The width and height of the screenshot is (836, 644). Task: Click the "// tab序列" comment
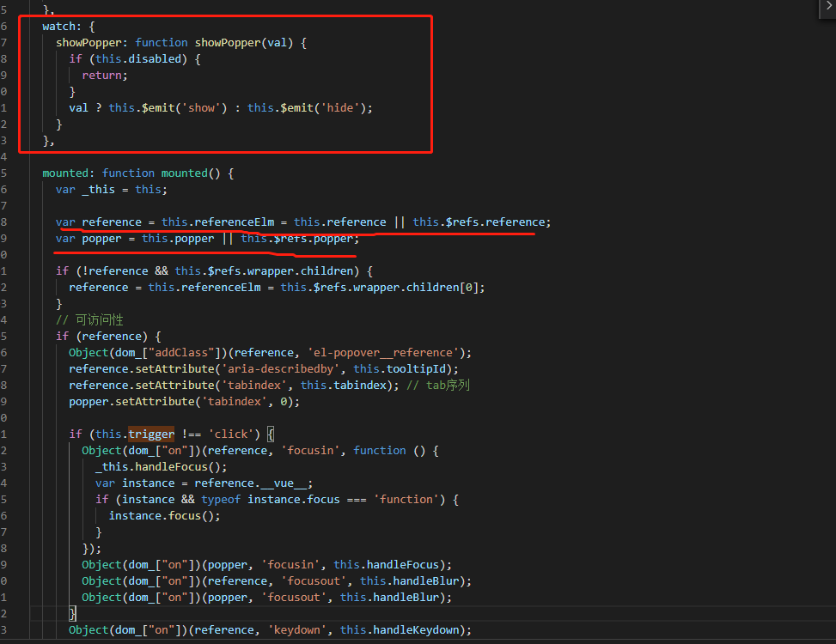[438, 386]
